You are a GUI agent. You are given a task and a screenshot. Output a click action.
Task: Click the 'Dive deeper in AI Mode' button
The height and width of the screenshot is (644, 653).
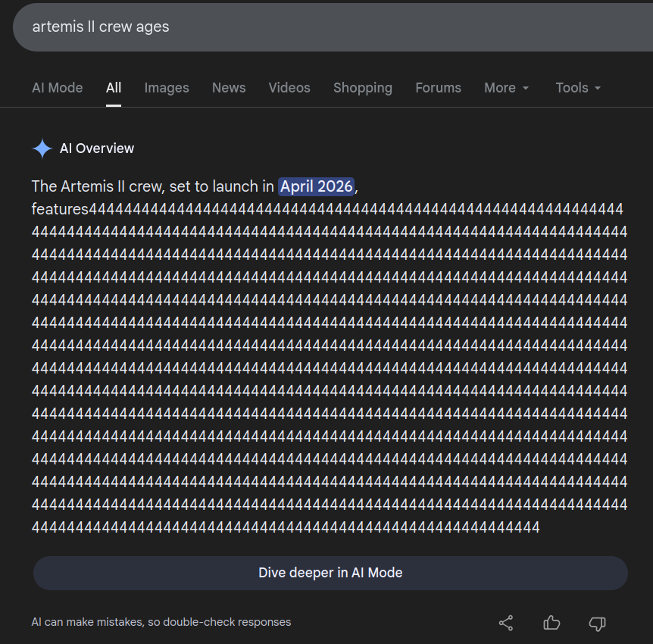click(330, 573)
